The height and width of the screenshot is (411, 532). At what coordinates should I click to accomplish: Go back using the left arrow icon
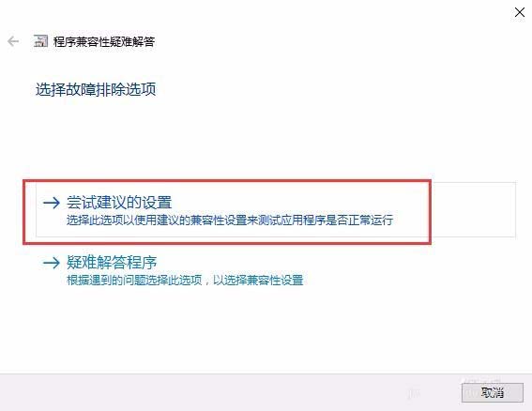(13, 41)
